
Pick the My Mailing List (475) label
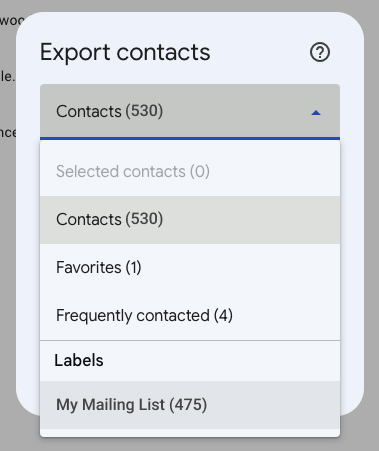(x=190, y=405)
